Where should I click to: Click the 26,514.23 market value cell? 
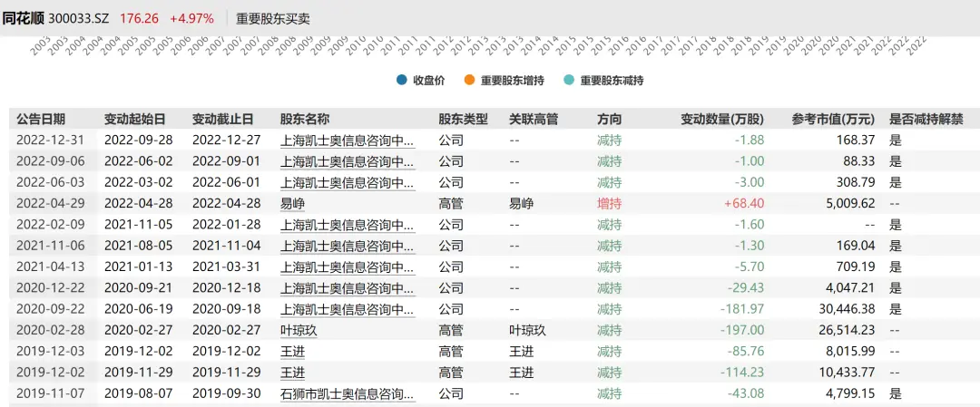pos(847,330)
